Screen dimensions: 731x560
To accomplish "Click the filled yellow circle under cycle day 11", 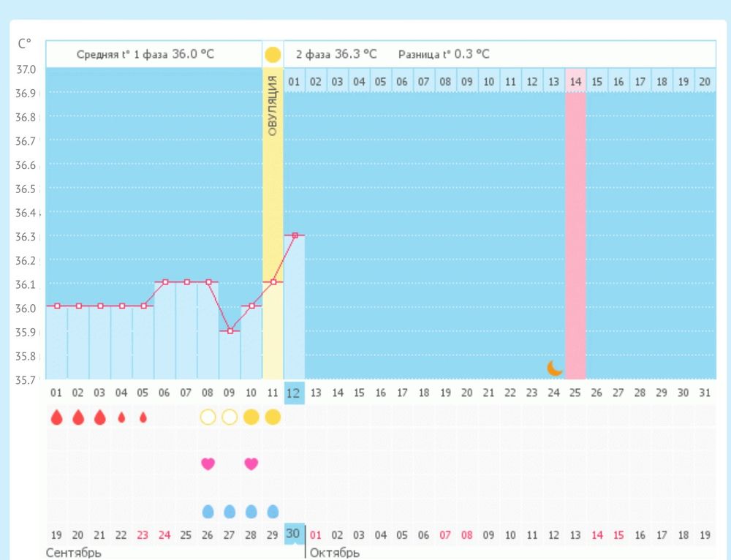I will [273, 417].
